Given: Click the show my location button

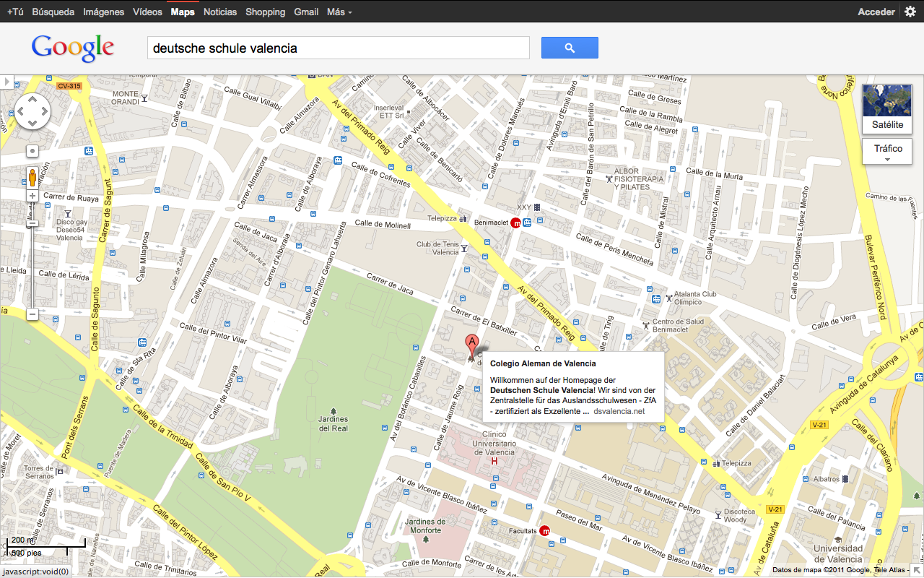Looking at the screenshot, I should (32, 151).
